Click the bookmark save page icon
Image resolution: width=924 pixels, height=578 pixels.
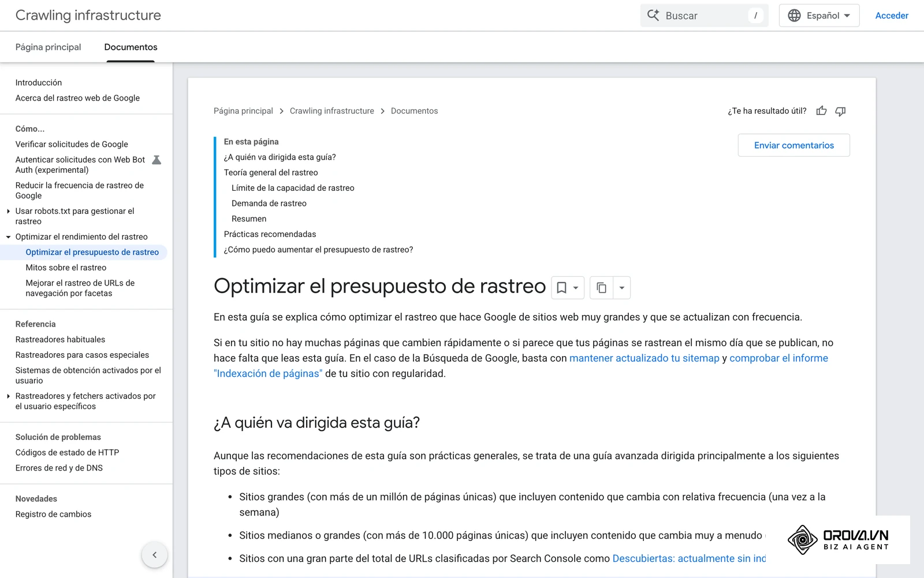point(561,288)
